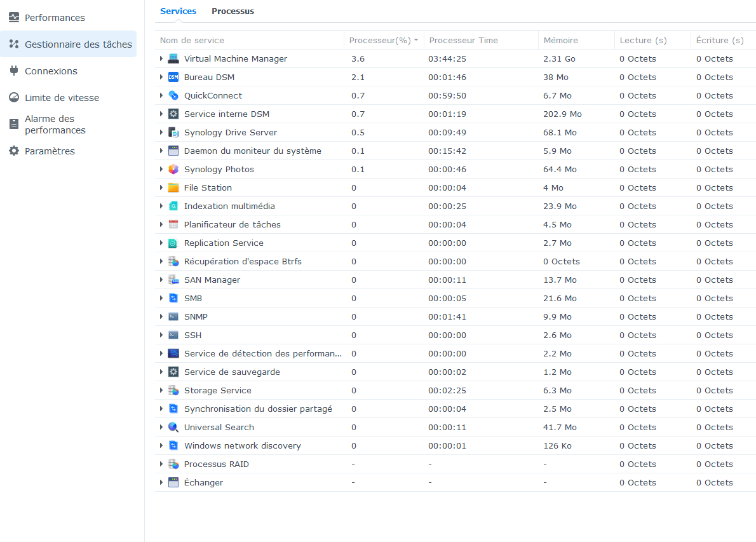Viewport: 756px width, 542px height.
Task: Click the 03:44:25 processor time value
Action: (447, 59)
